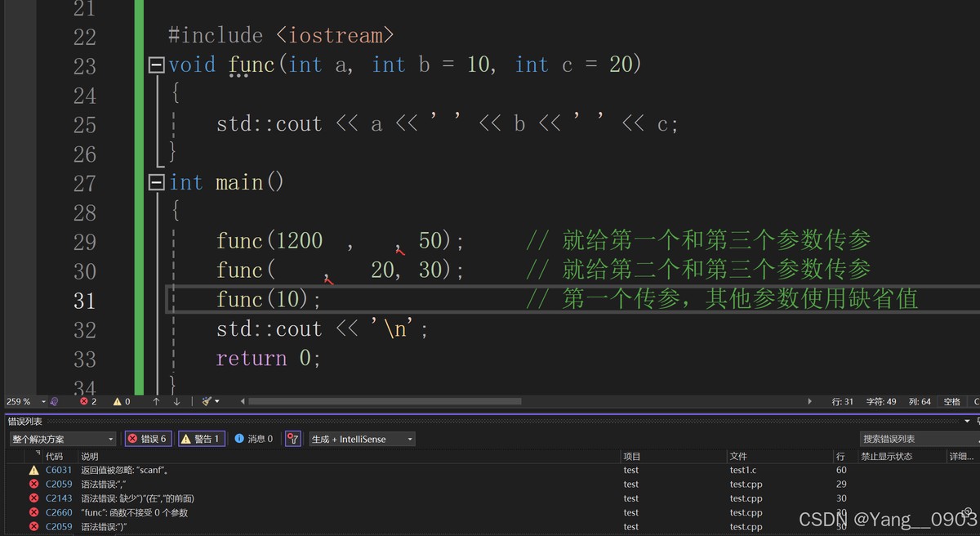Select the C2143 syntax error row
Viewport: 980px width, 536px height.
pyautogui.click(x=327, y=498)
